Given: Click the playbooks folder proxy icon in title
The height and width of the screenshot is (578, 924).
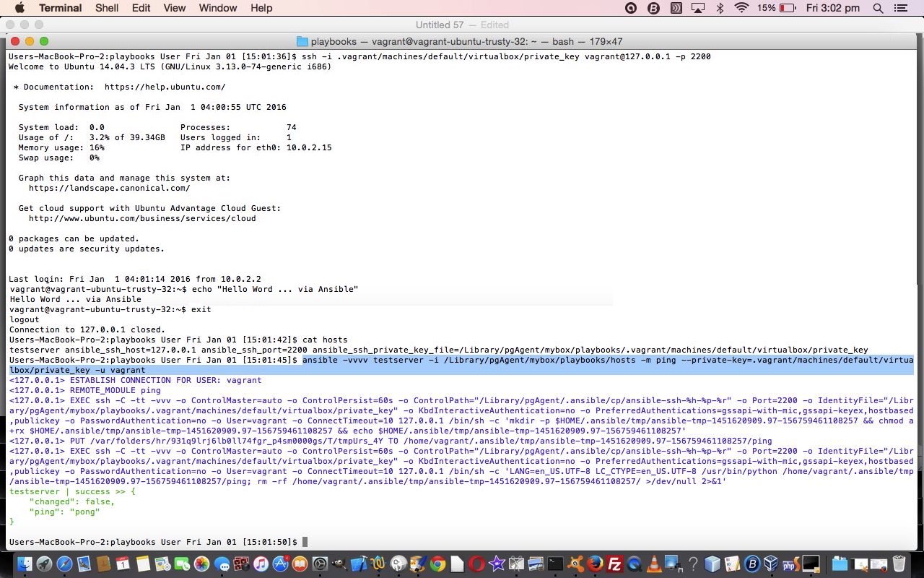Looking at the screenshot, I should coord(302,42).
